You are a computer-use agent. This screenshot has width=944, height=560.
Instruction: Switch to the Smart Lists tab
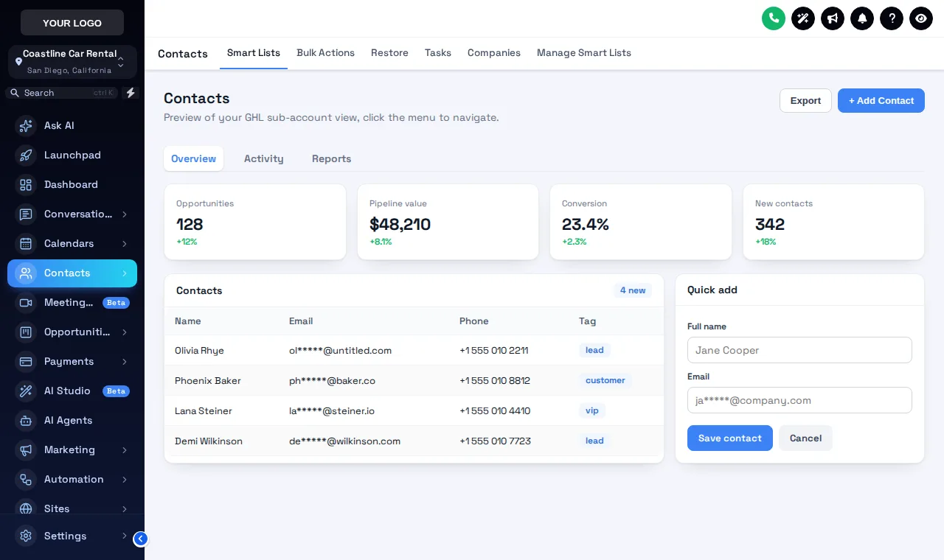(x=254, y=53)
